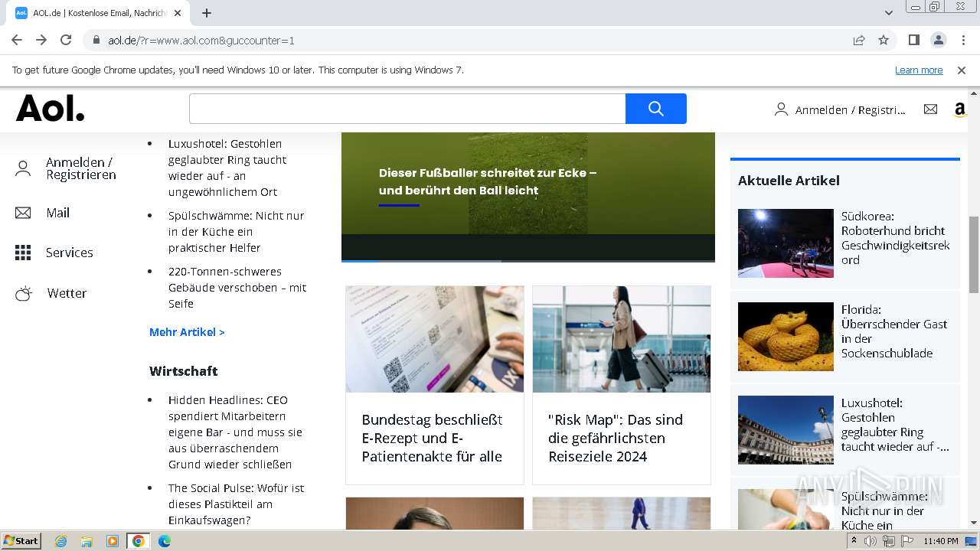Click the header user profile icon
980x551 pixels.
pos(781,109)
